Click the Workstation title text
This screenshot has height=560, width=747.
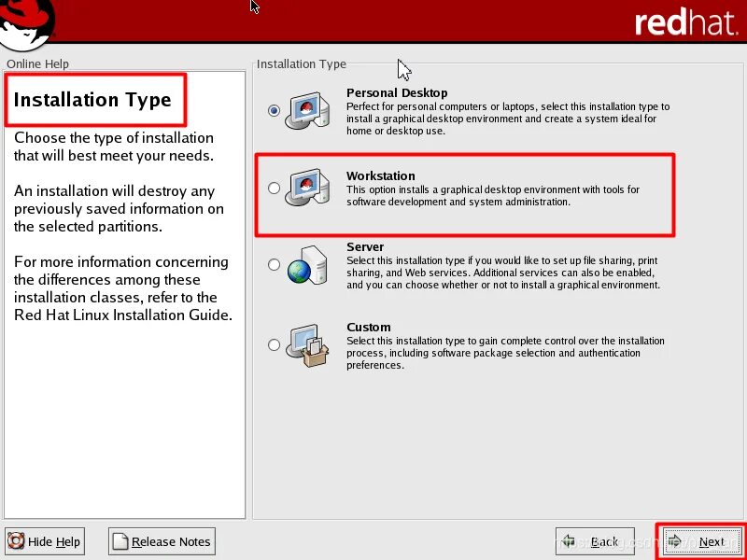pyautogui.click(x=381, y=175)
